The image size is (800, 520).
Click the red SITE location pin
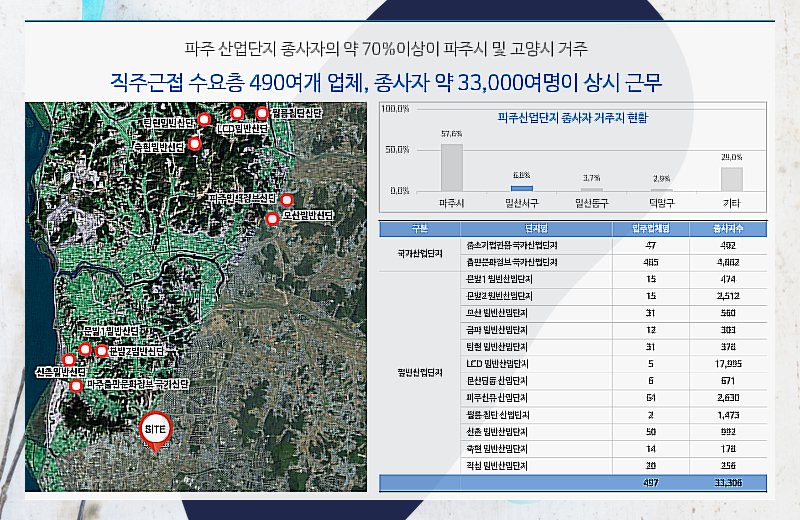tap(156, 431)
